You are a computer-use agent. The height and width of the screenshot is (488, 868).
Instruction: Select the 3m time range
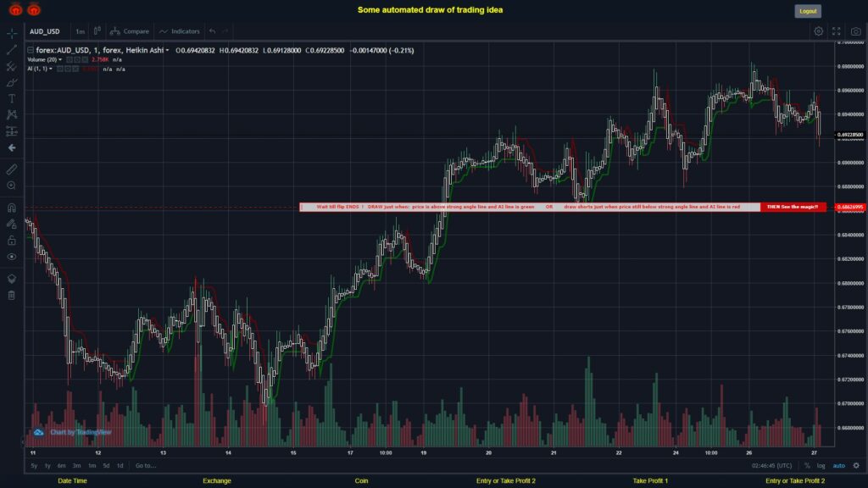click(x=77, y=466)
